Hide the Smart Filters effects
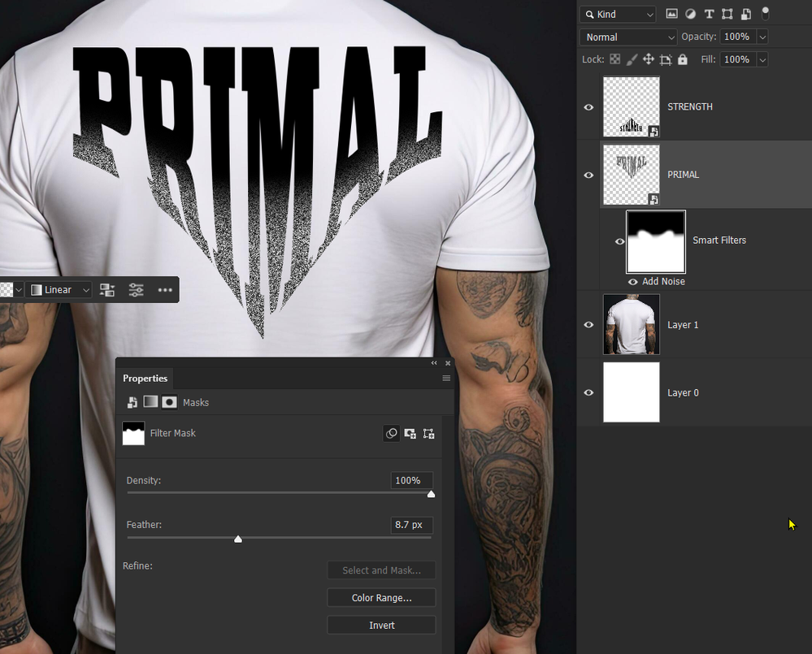The width and height of the screenshot is (812, 654). coord(619,241)
